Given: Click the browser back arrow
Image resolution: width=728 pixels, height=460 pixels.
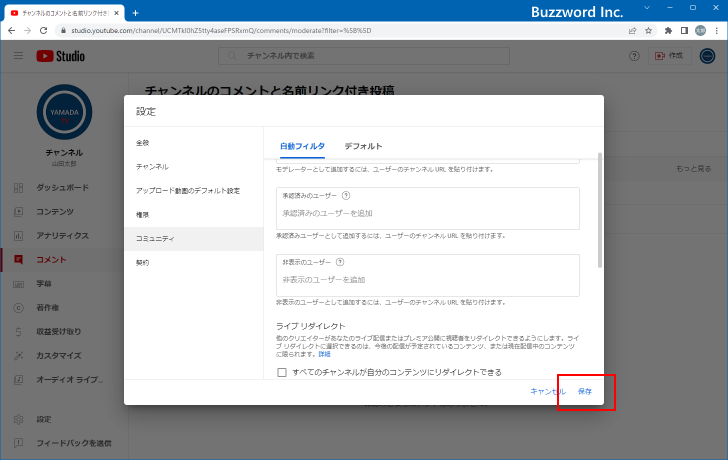Looking at the screenshot, I should point(12,31).
